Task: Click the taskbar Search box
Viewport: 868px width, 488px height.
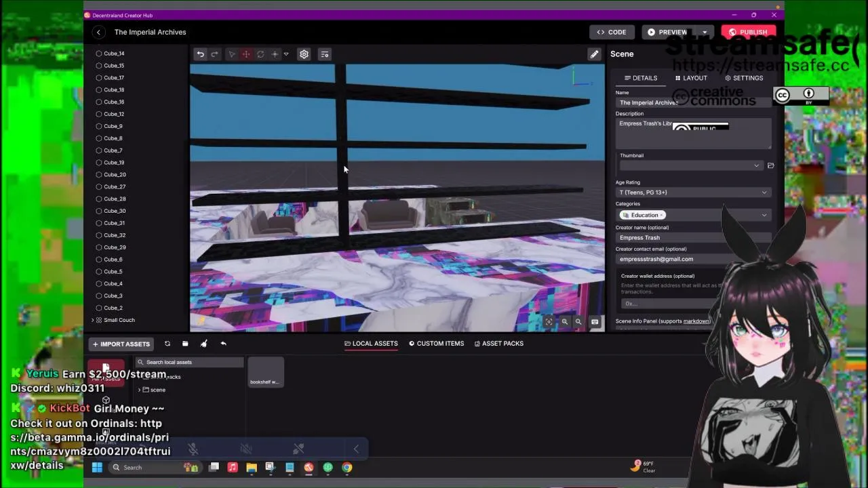Action: [x=156, y=467]
